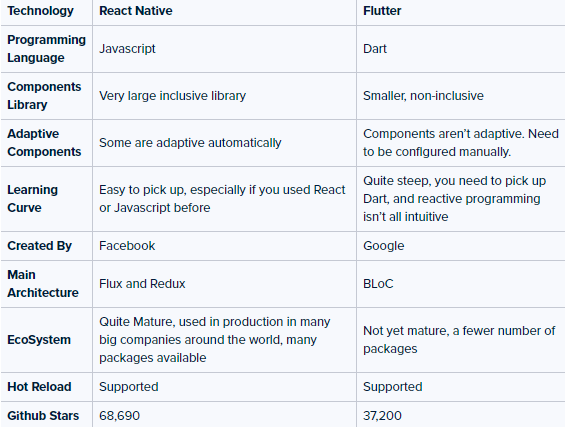The image size is (567, 427).
Task: Click the Flutter column header
Action: pos(382,11)
